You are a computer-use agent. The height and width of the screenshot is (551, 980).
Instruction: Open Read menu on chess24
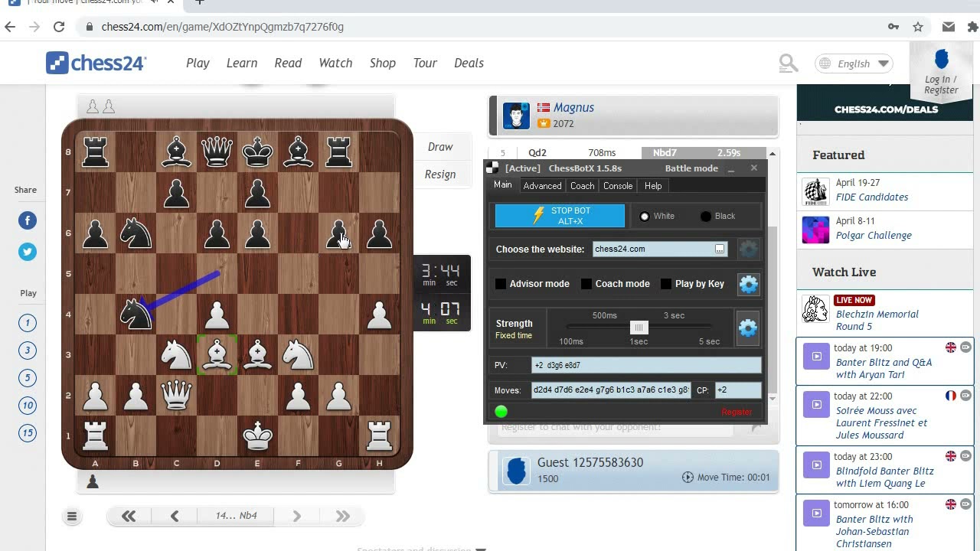coord(288,63)
